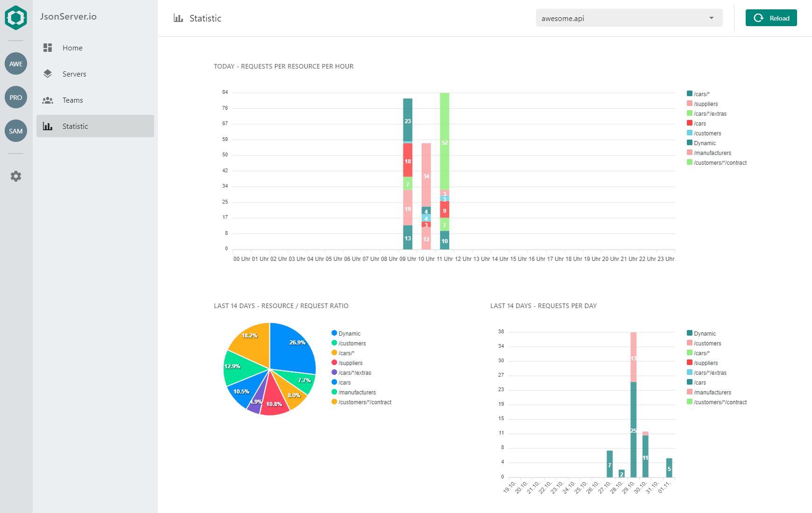Viewport: 812px width, 513px height.
Task: Click orange /cars/* swatch in pie legend
Action: 334,352
